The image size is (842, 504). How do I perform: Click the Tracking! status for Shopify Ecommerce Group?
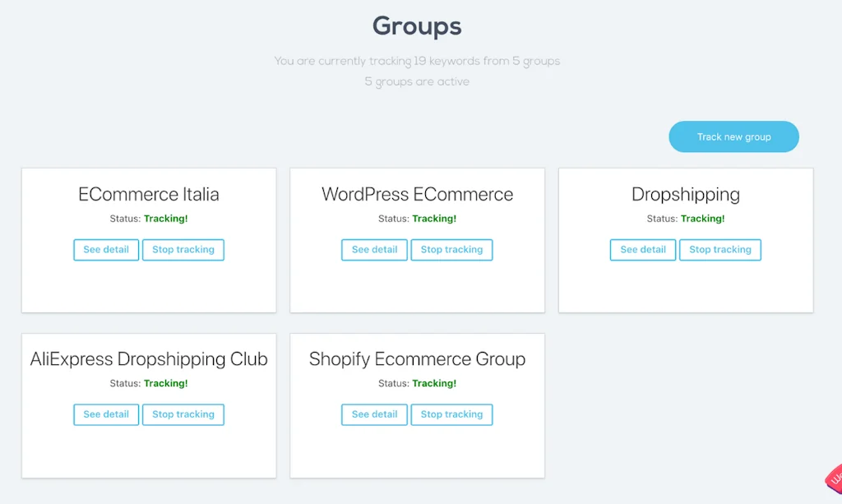coord(434,383)
